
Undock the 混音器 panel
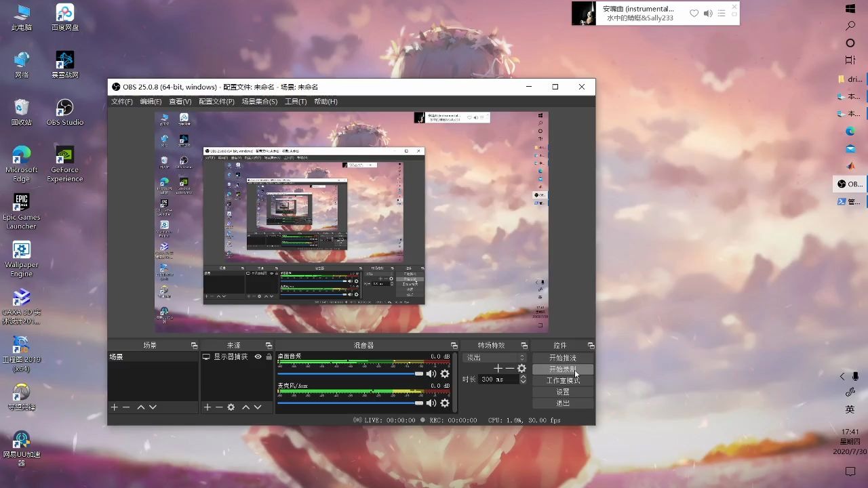(x=454, y=346)
